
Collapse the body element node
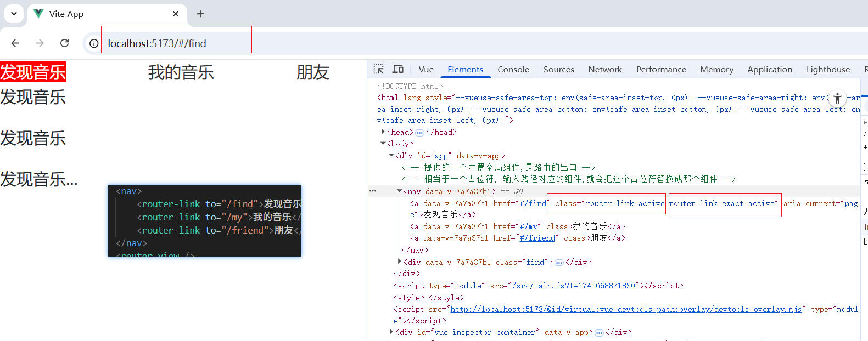click(x=383, y=144)
